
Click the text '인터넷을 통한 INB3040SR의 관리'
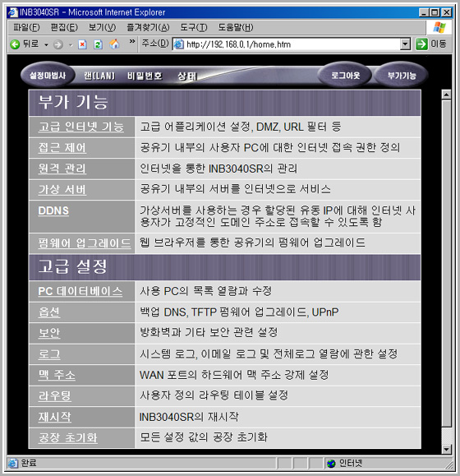(218, 169)
